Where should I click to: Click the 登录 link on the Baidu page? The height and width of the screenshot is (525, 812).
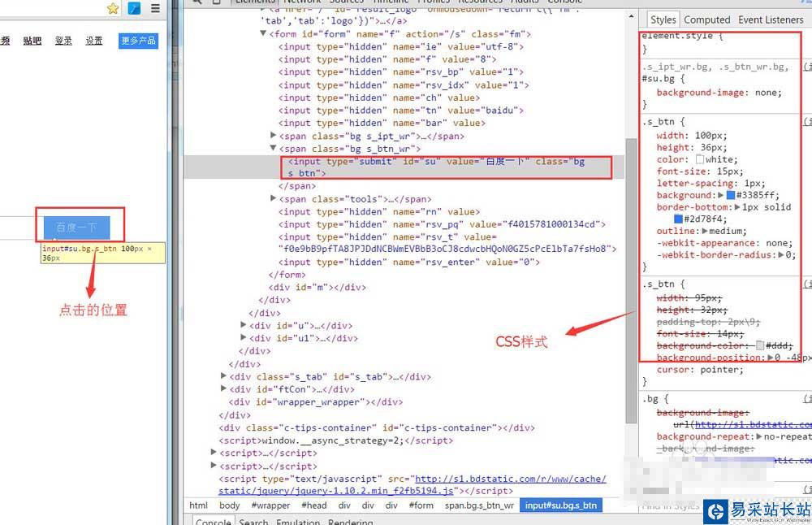pyautogui.click(x=63, y=41)
